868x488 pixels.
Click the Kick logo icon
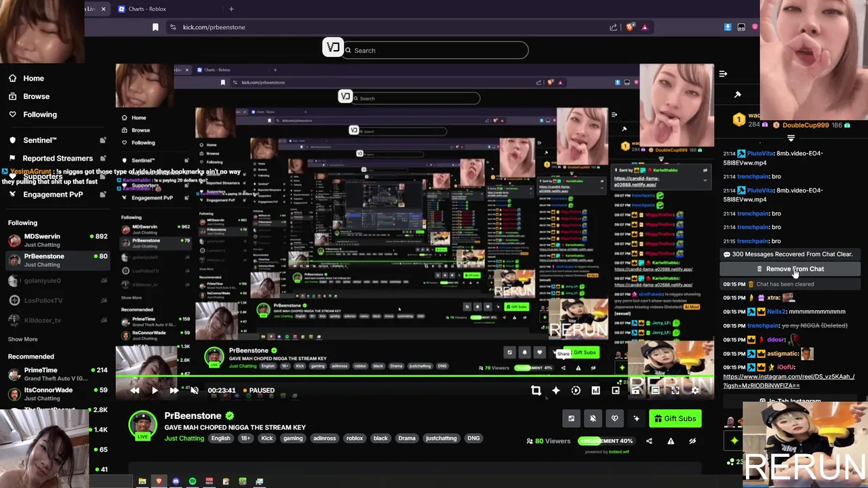pos(332,47)
